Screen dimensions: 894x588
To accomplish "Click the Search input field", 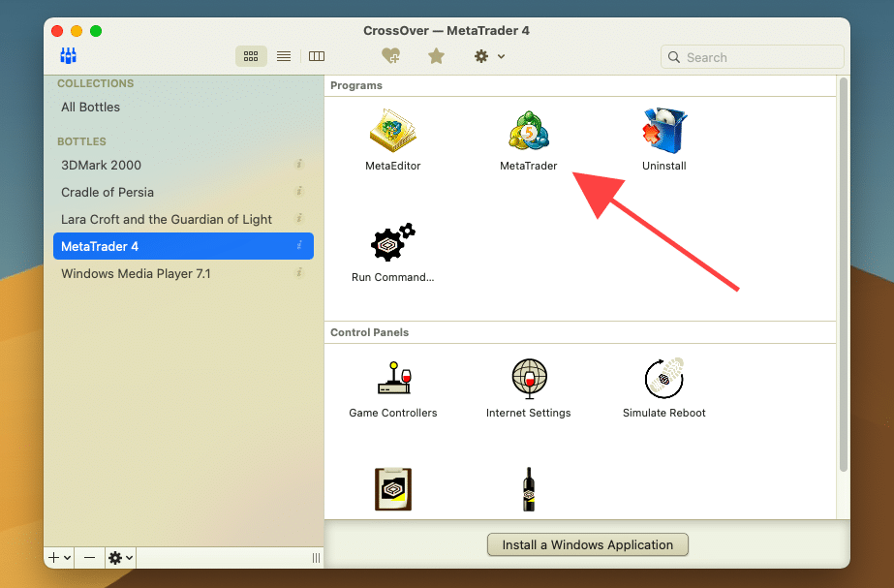I will click(x=755, y=57).
